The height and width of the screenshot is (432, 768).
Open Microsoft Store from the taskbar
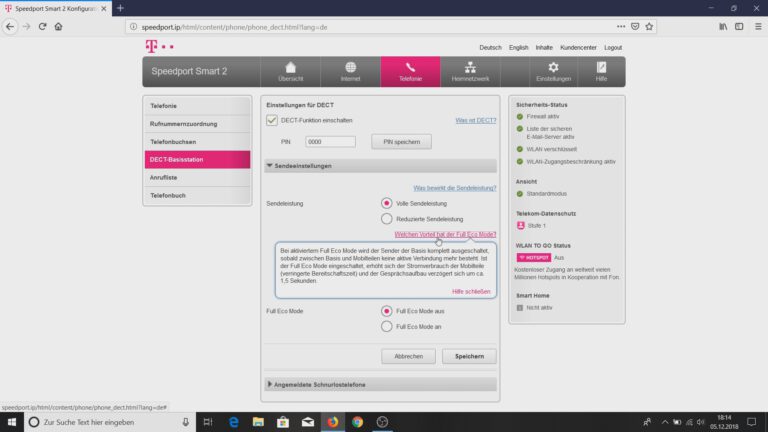283,422
